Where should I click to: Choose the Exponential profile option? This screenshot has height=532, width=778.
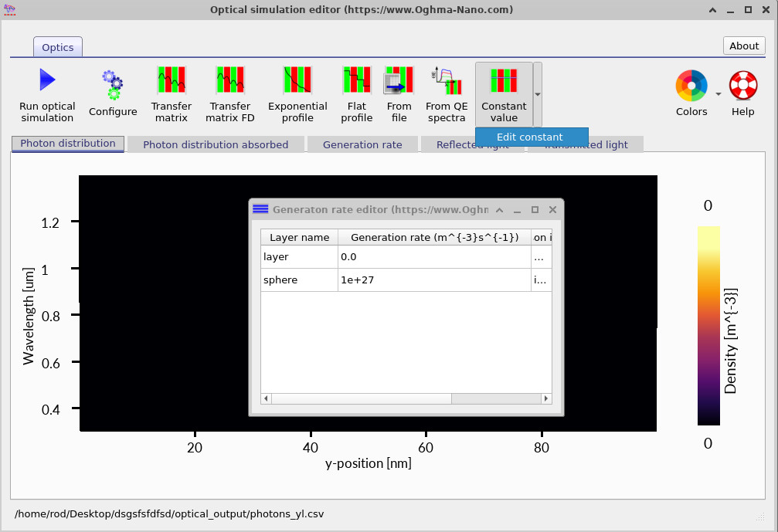(297, 93)
